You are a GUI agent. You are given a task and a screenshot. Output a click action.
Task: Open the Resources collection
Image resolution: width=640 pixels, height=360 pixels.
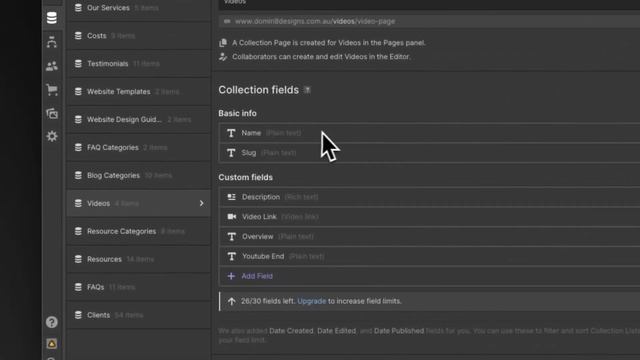point(138,259)
